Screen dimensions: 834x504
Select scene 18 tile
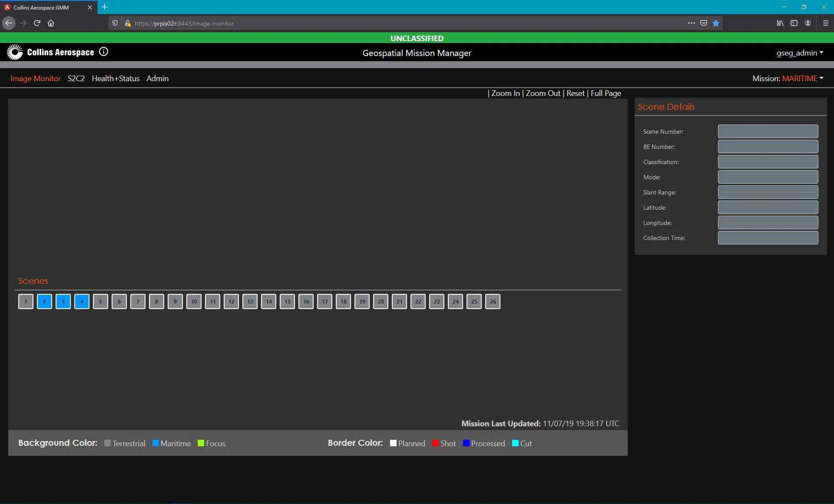pos(343,302)
